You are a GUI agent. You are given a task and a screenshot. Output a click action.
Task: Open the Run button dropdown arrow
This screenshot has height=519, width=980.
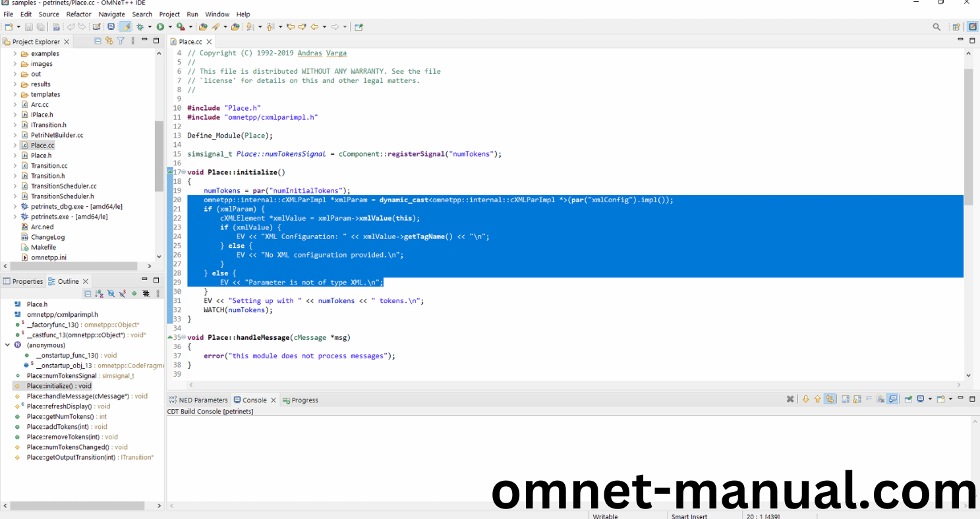(169, 27)
